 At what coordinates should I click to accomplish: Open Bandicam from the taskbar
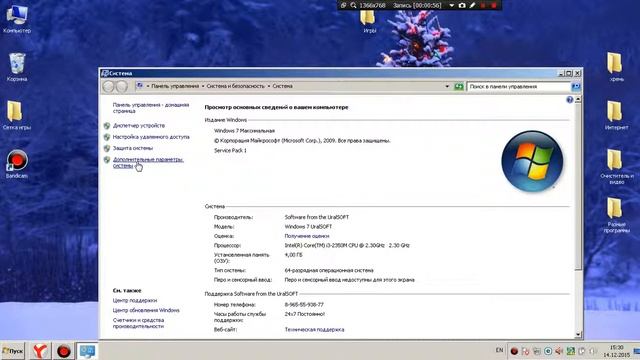tap(63, 351)
